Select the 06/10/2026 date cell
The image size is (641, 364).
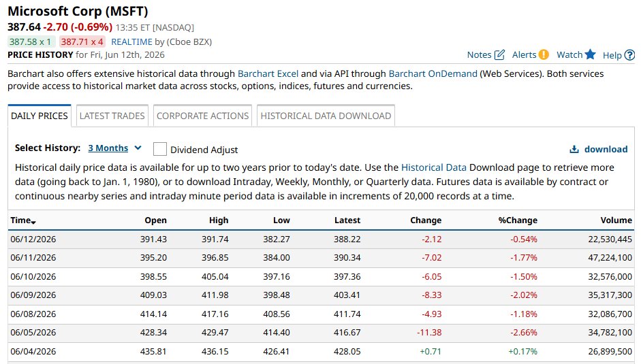tap(33, 277)
